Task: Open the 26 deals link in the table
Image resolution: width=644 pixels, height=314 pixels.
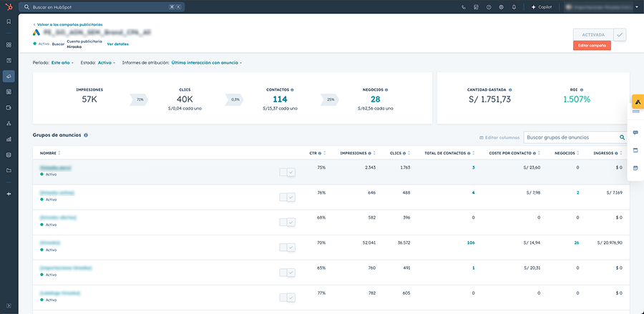Action: coord(577,242)
